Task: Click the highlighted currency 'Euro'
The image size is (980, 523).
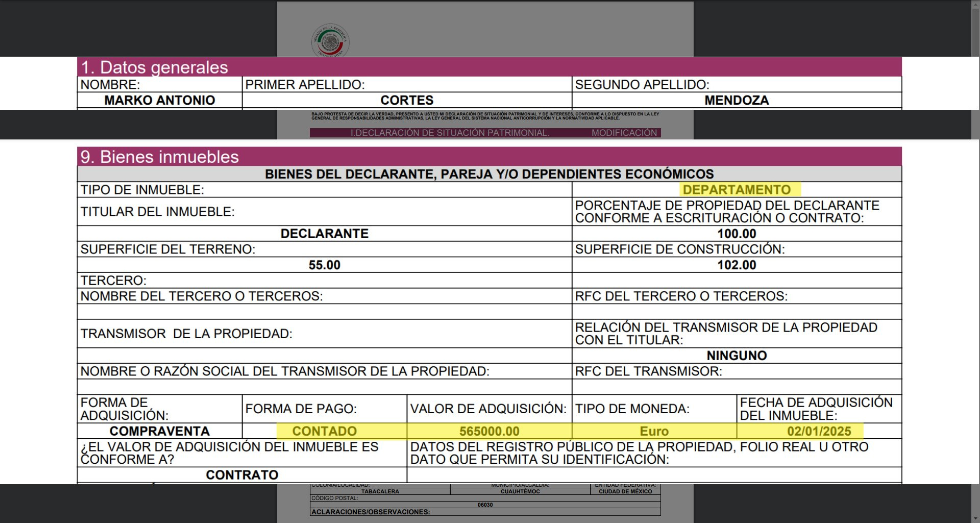Action: pyautogui.click(x=654, y=431)
